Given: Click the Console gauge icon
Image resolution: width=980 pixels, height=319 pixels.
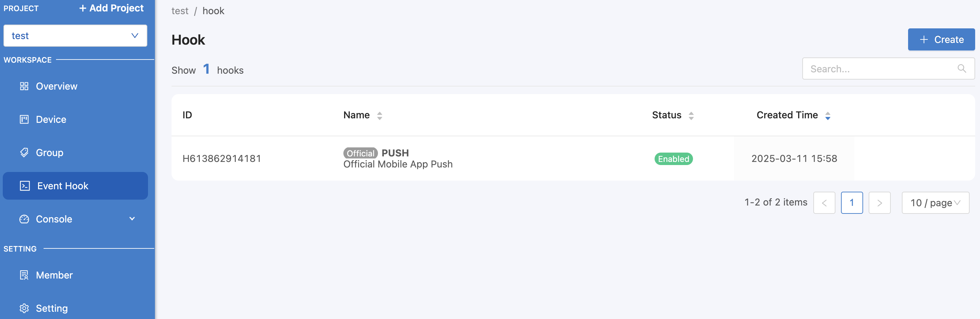Looking at the screenshot, I should click(24, 219).
